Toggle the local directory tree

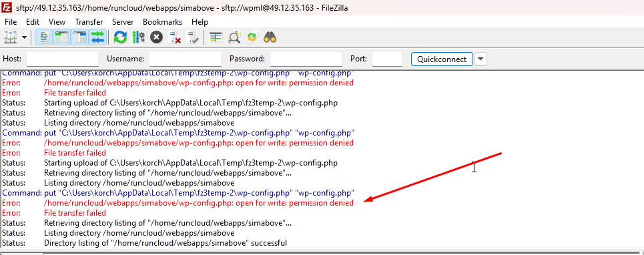(x=62, y=38)
